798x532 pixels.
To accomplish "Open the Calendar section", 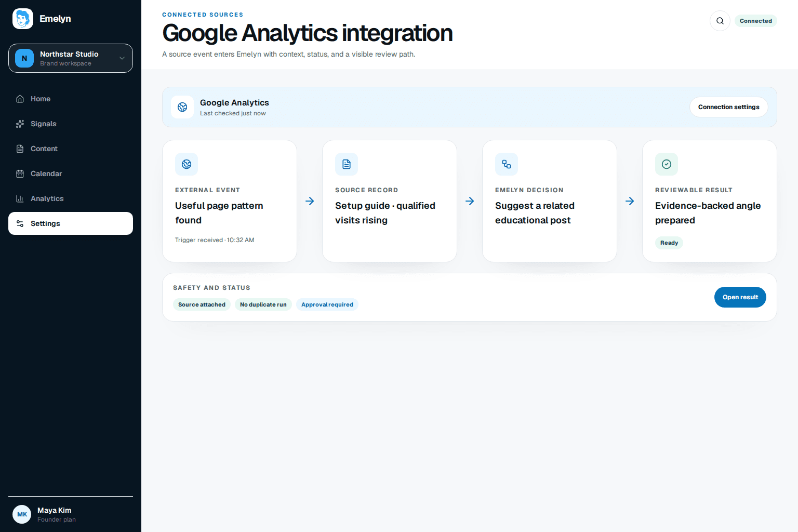I will click(x=71, y=174).
